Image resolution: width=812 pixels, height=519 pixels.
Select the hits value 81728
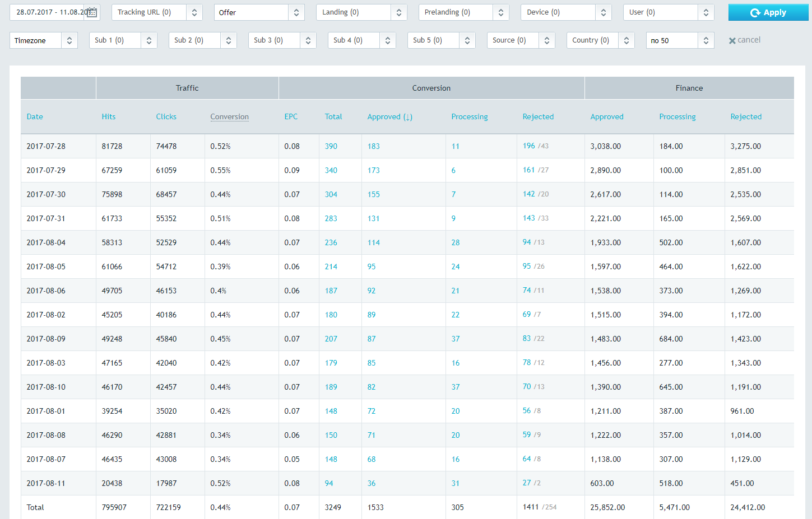[112, 146]
